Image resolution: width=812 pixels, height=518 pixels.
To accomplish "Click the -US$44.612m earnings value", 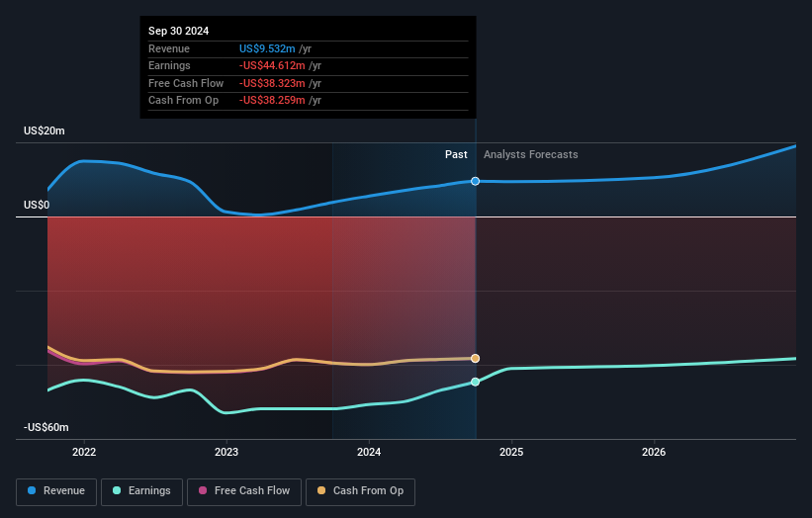I will pyautogui.click(x=272, y=65).
